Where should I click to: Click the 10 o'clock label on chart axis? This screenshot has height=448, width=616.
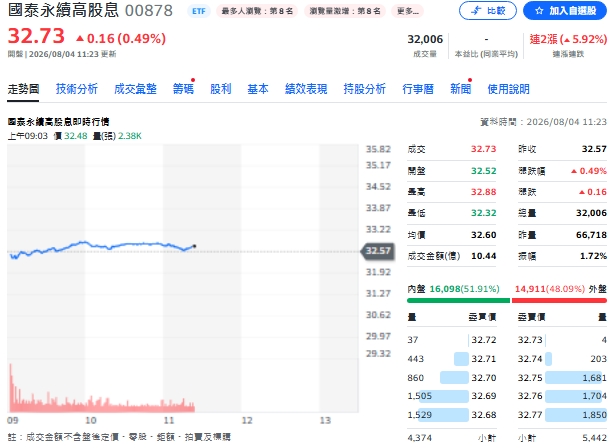click(x=91, y=421)
